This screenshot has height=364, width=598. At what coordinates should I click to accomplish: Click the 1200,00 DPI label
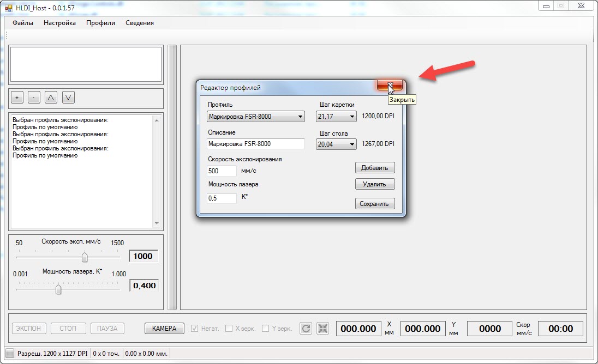coord(378,116)
